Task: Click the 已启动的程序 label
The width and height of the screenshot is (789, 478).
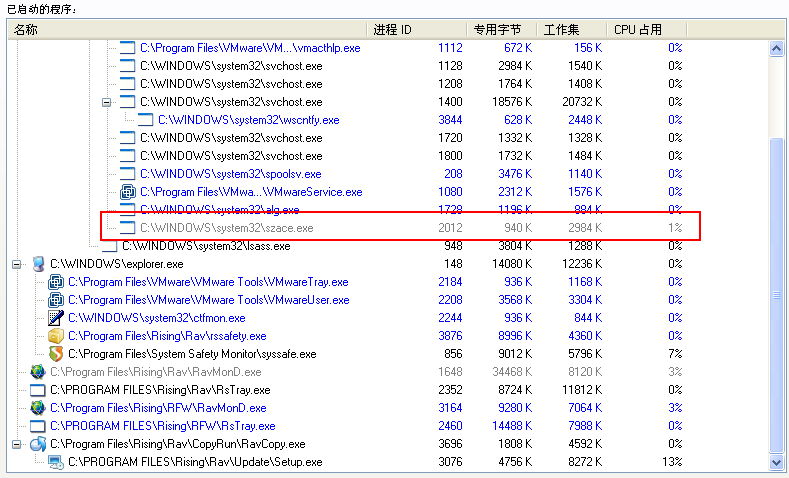Action: click(42, 9)
